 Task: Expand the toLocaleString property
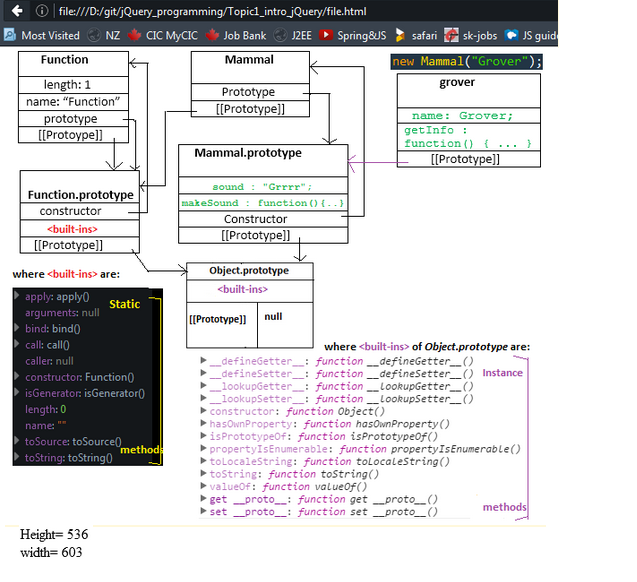click(204, 461)
